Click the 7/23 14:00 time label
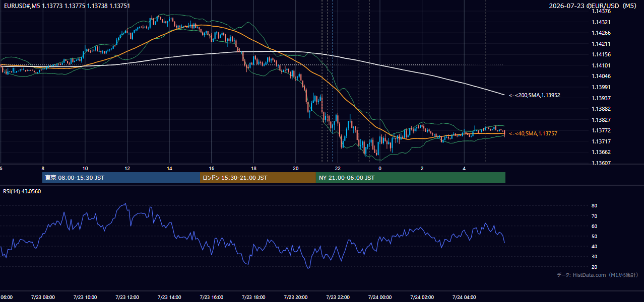The width and height of the screenshot is (644, 302). pos(169,297)
